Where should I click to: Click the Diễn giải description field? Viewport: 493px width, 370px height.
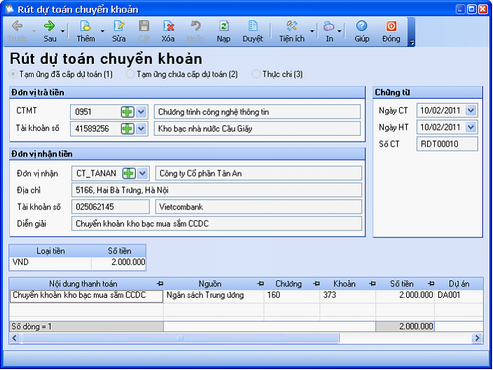[217, 223]
